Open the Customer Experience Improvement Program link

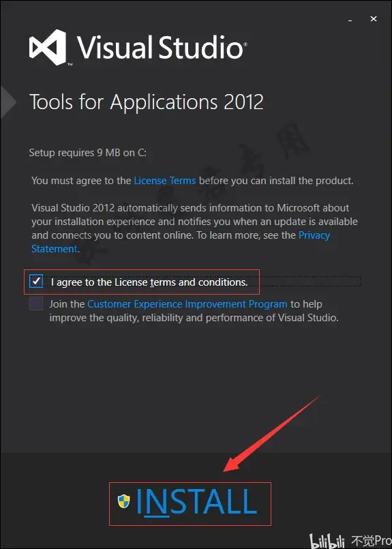[187, 304]
